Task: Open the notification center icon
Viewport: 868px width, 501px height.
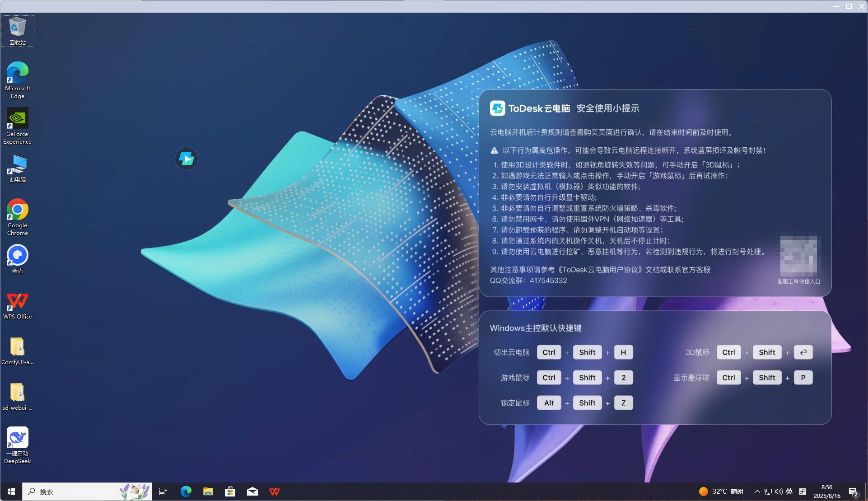Action: point(854,492)
